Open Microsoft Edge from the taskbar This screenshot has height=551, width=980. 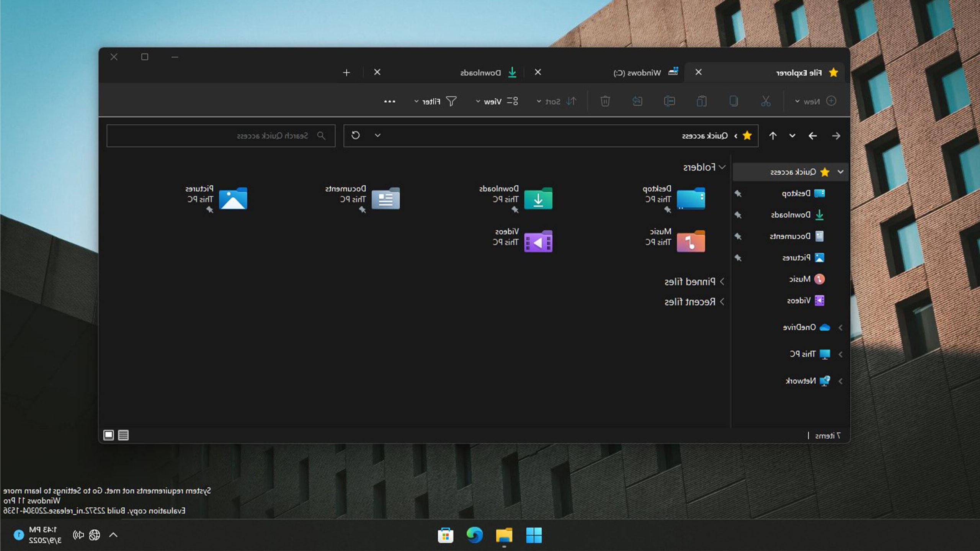coord(474,535)
